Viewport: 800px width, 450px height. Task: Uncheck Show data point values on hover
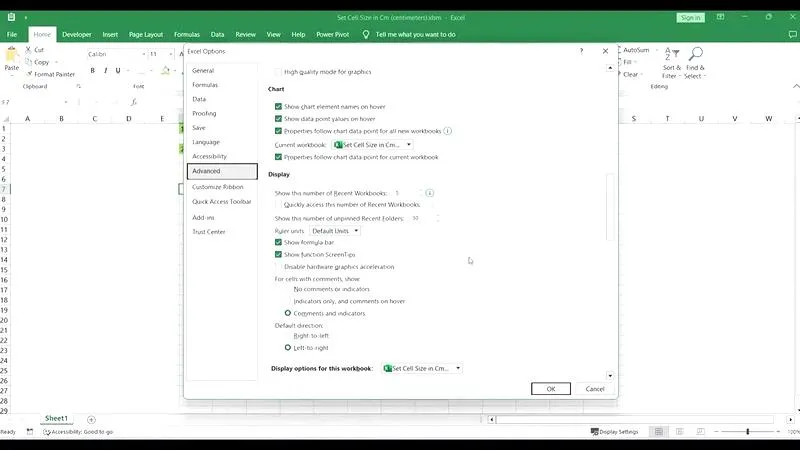pos(278,119)
